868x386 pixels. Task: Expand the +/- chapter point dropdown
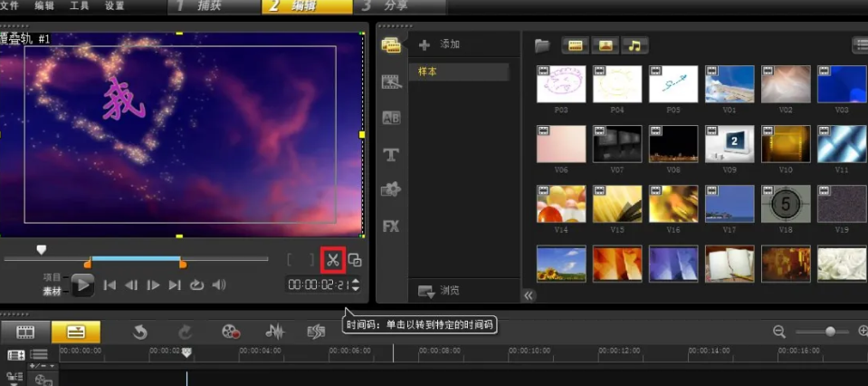click(43, 367)
